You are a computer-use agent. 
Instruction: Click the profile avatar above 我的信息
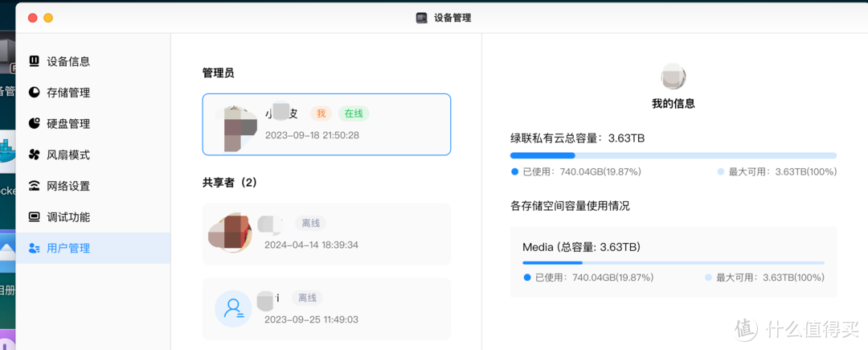pyautogui.click(x=673, y=77)
